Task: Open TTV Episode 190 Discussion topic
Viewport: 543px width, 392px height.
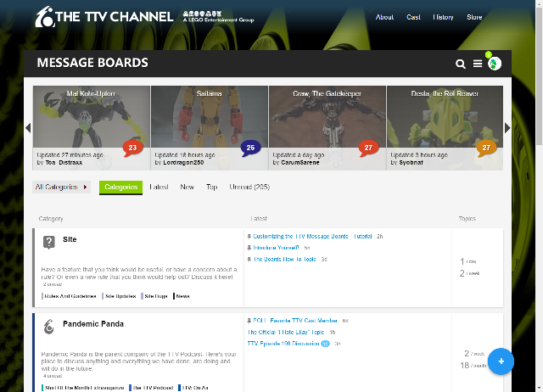Action: tap(283, 344)
